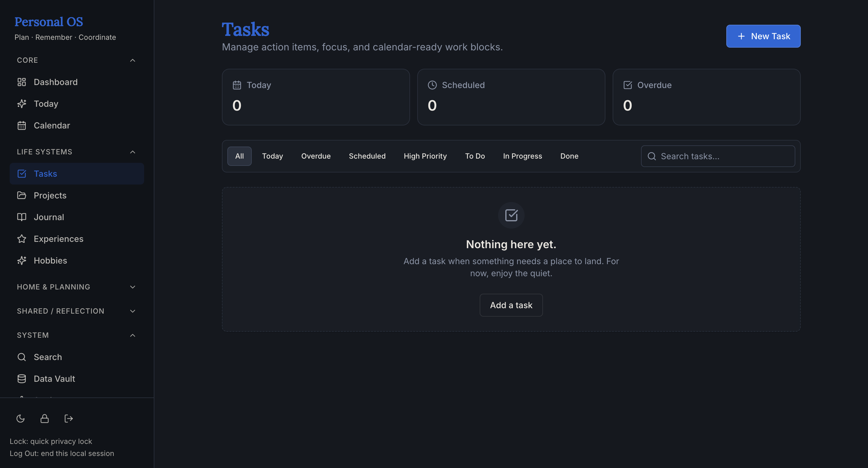Click the Projects folder icon
Screen dimensions: 868x468
tap(22, 195)
